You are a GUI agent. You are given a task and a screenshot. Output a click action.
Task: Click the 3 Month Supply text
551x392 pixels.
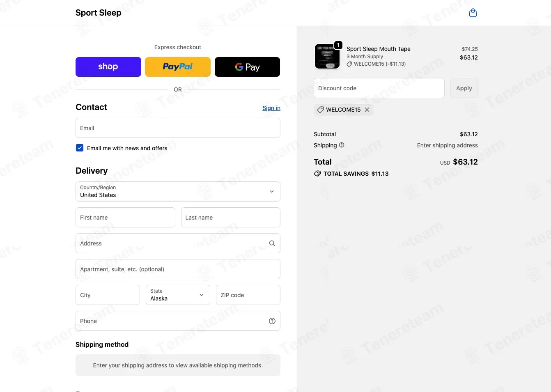[x=365, y=57]
